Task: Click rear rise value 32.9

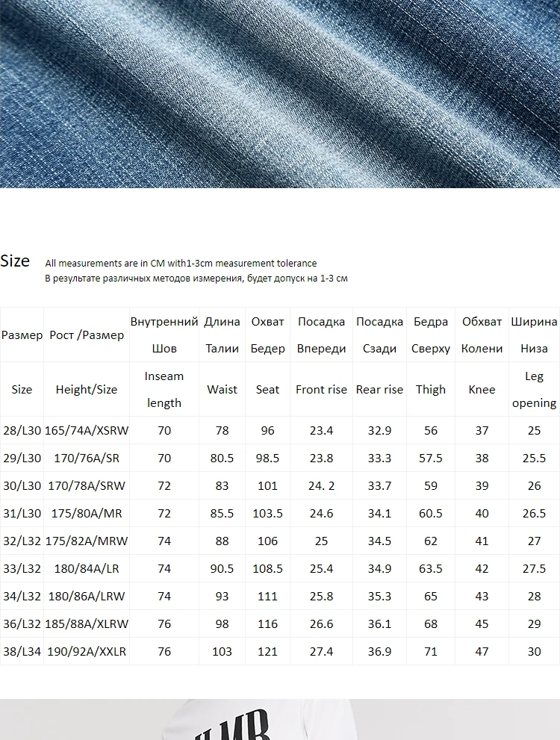Action: click(x=379, y=430)
